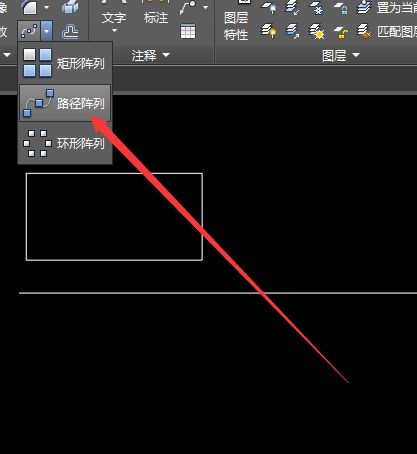417x454 pixels.
Task: Collapse the array type dropdown arrow
Action: [x=47, y=31]
